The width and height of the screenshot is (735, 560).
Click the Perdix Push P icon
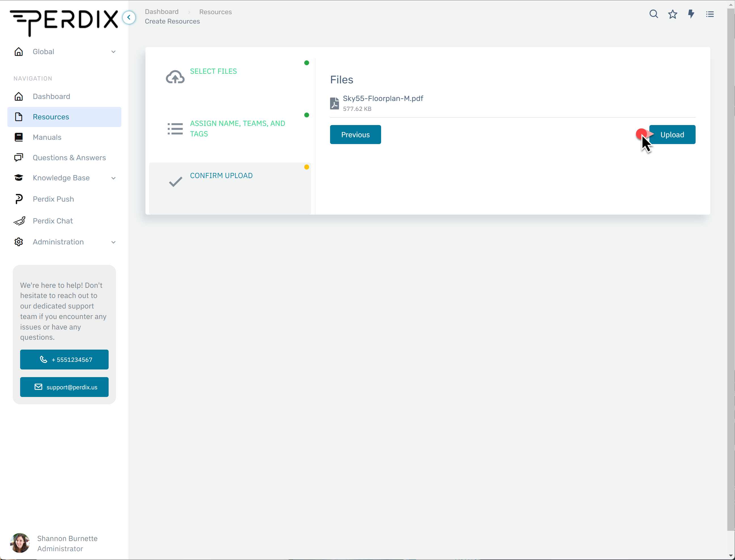click(x=19, y=199)
